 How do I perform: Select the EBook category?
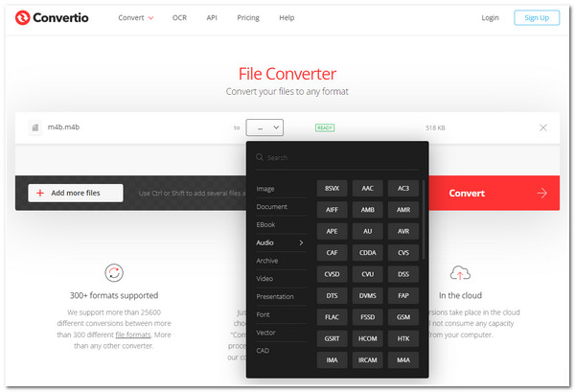point(281,225)
